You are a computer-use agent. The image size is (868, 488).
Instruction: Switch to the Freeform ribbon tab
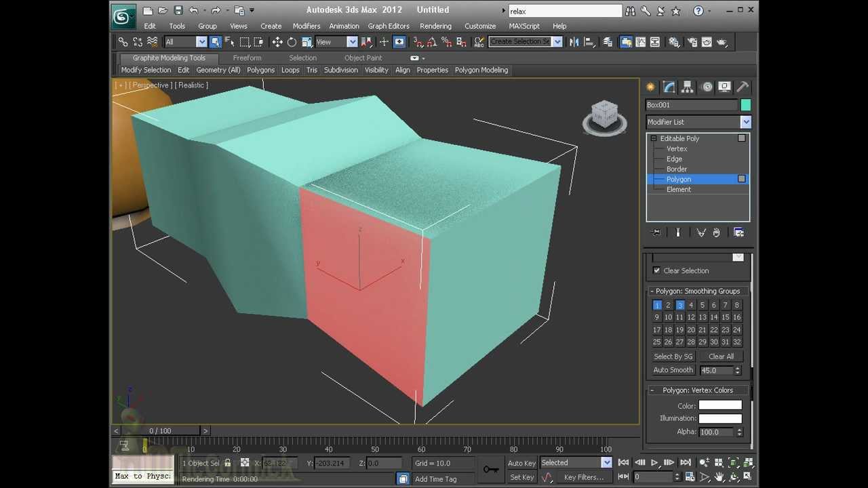(247, 58)
